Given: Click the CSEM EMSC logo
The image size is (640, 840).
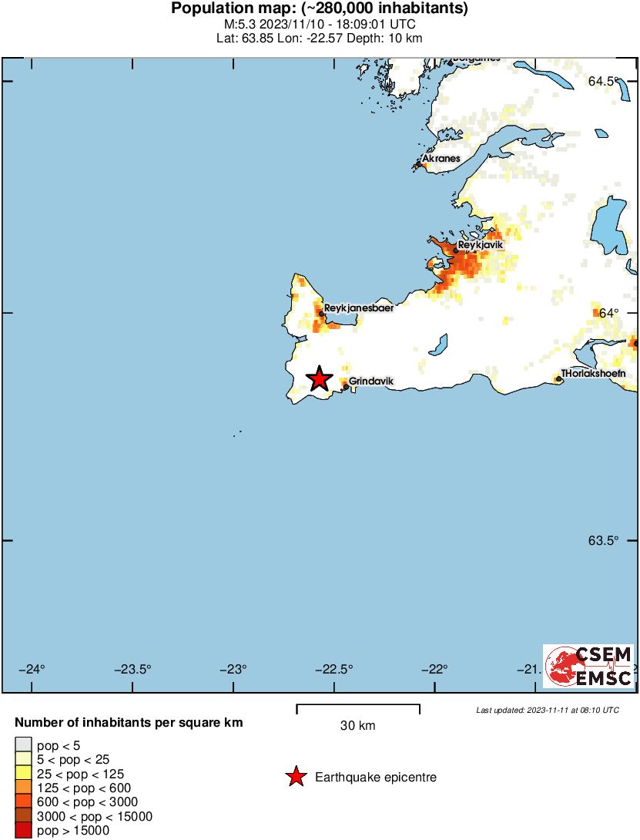Looking at the screenshot, I should tap(589, 666).
